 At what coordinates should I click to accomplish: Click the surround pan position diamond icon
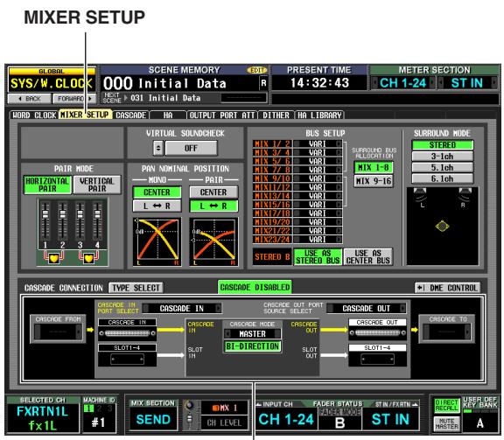(x=442, y=227)
